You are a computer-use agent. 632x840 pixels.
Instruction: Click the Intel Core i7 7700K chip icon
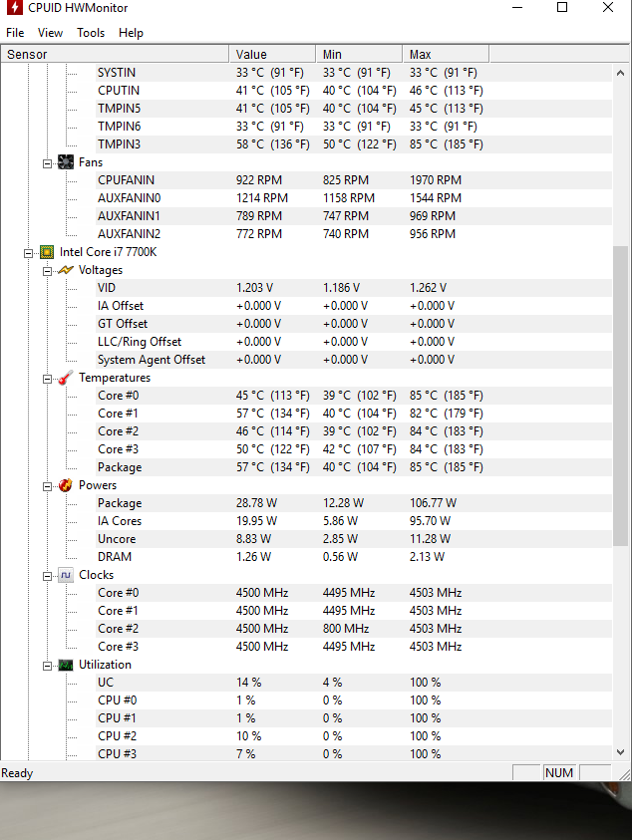coord(47,252)
